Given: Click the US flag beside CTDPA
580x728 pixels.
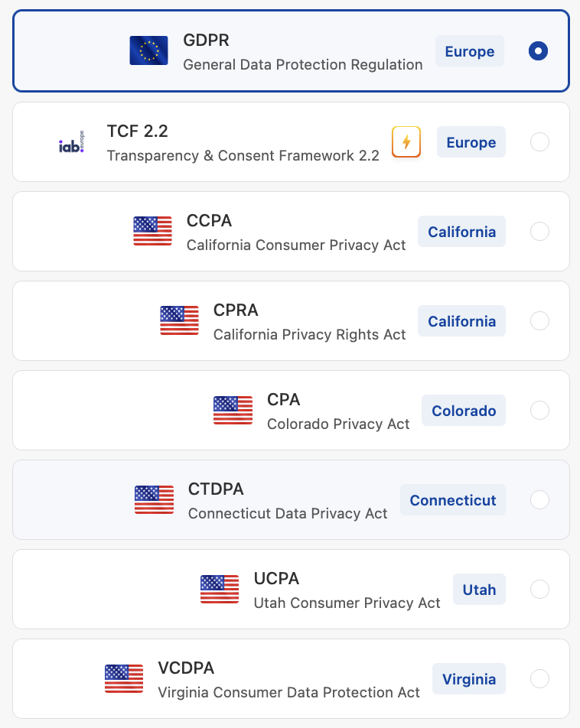Looking at the screenshot, I should [x=154, y=499].
